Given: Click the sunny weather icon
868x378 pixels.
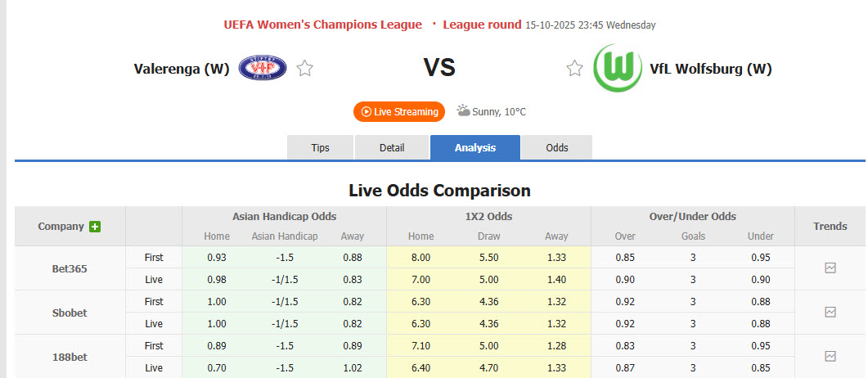Looking at the screenshot, I should pos(463,110).
